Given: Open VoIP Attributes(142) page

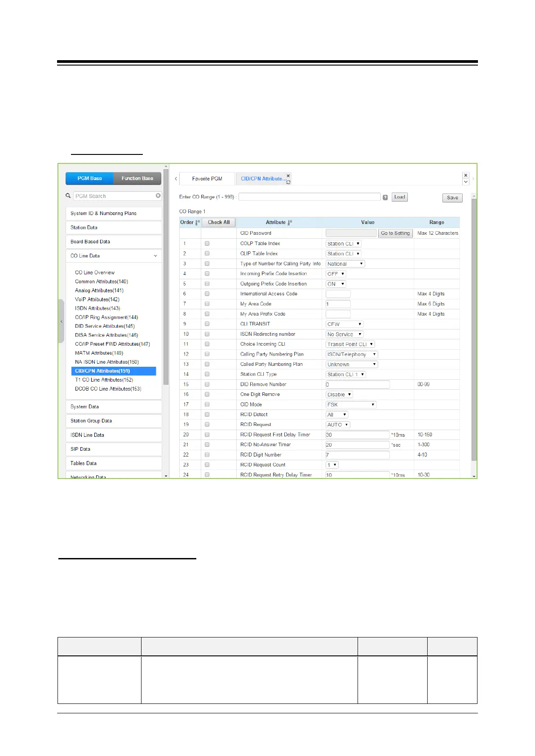Looking at the screenshot, I should 97,299.
